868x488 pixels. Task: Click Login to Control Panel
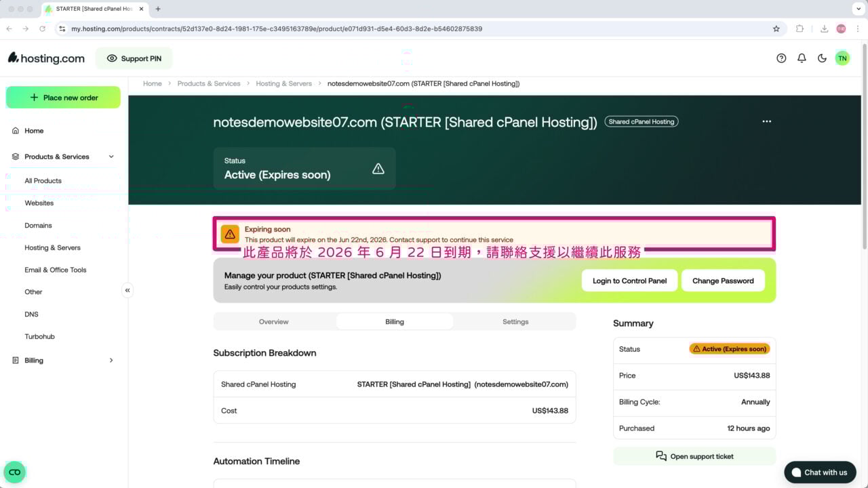(629, 280)
